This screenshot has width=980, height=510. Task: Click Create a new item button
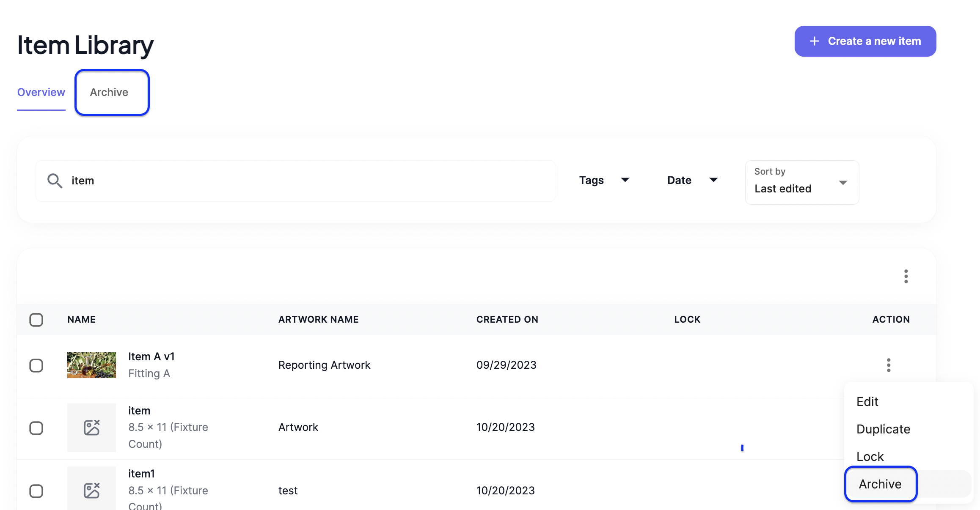865,41
